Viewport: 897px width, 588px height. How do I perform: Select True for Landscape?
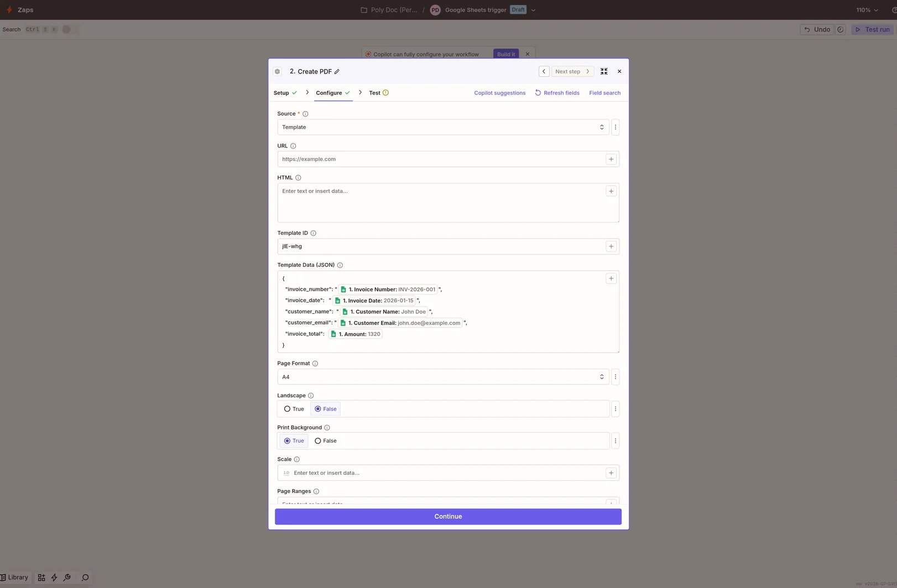(x=294, y=409)
